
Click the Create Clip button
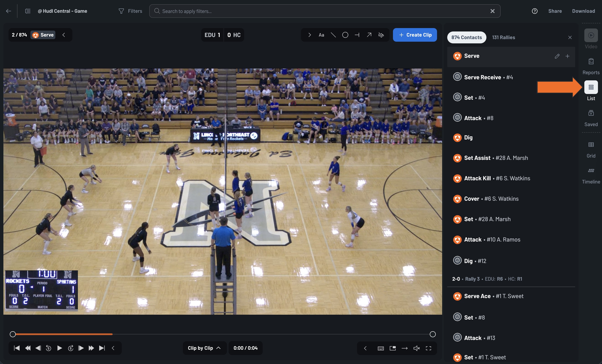[415, 35]
